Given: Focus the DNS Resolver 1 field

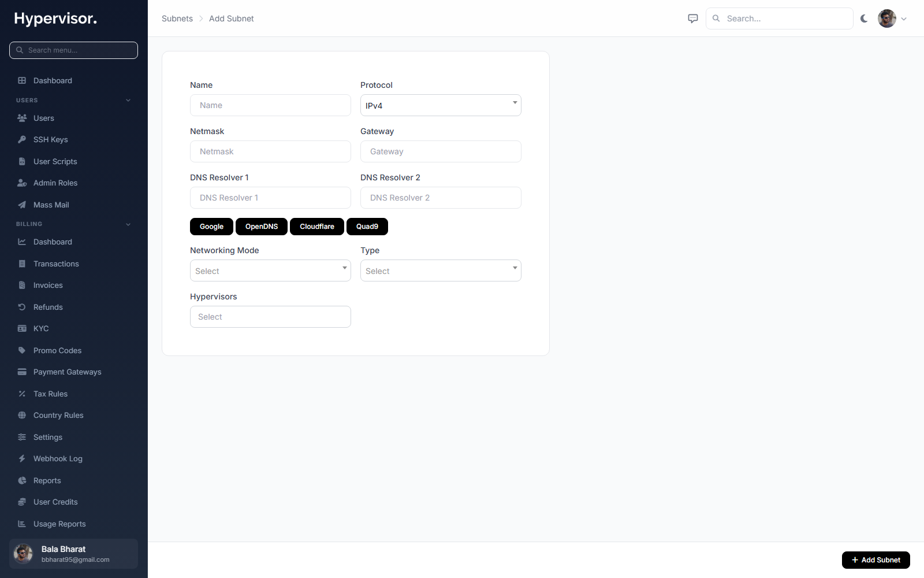Looking at the screenshot, I should (x=270, y=198).
